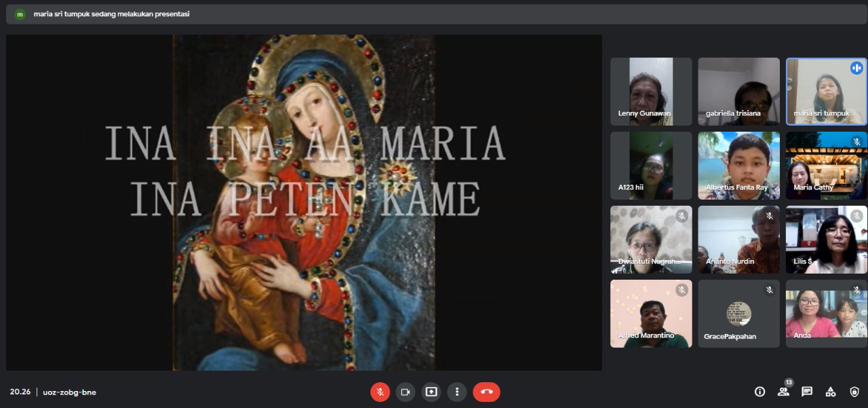This screenshot has width=868, height=408.
Task: Unmute the microphone in the call controls
Action: [380, 392]
